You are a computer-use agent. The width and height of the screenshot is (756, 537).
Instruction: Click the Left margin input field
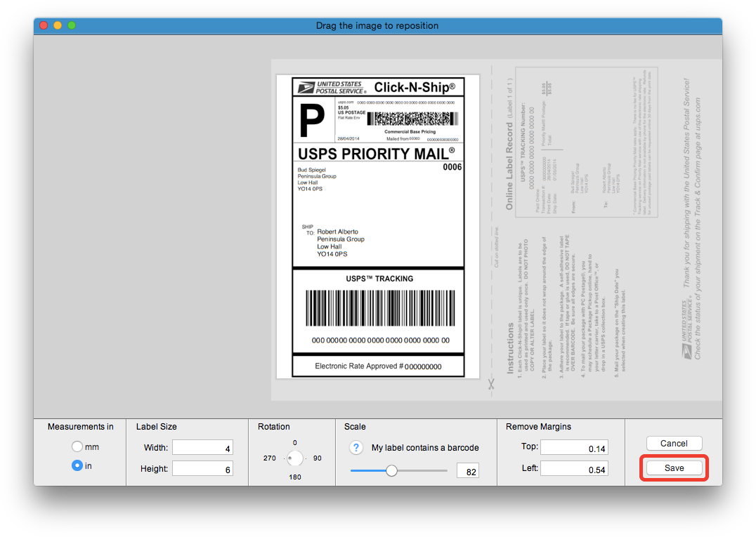click(x=574, y=468)
